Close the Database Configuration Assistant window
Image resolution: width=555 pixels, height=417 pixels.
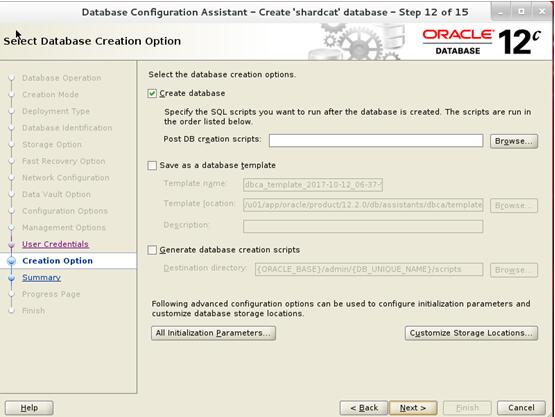coord(542,12)
